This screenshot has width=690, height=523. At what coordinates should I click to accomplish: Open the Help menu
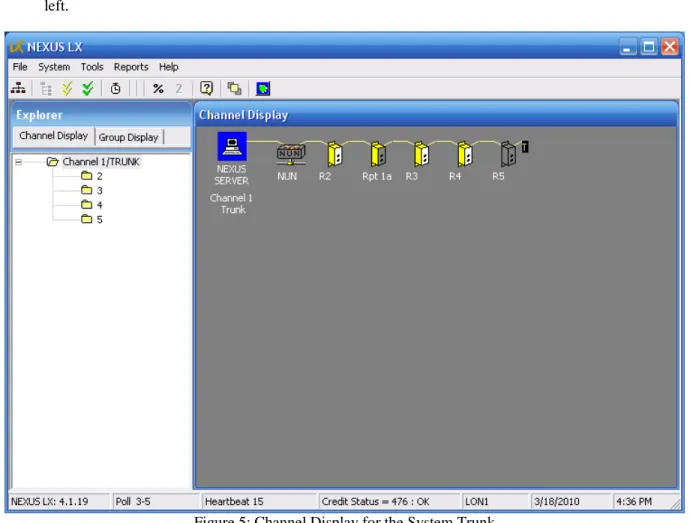pos(168,67)
